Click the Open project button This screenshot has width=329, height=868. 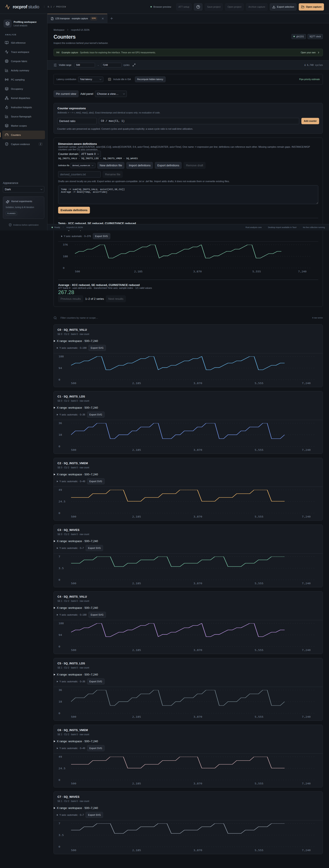[x=234, y=7]
